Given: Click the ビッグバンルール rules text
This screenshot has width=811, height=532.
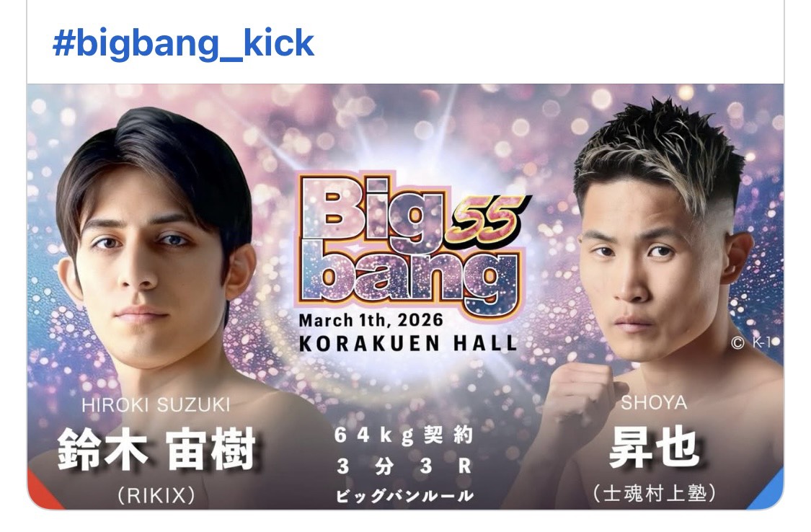Looking at the screenshot, I should 404,497.
